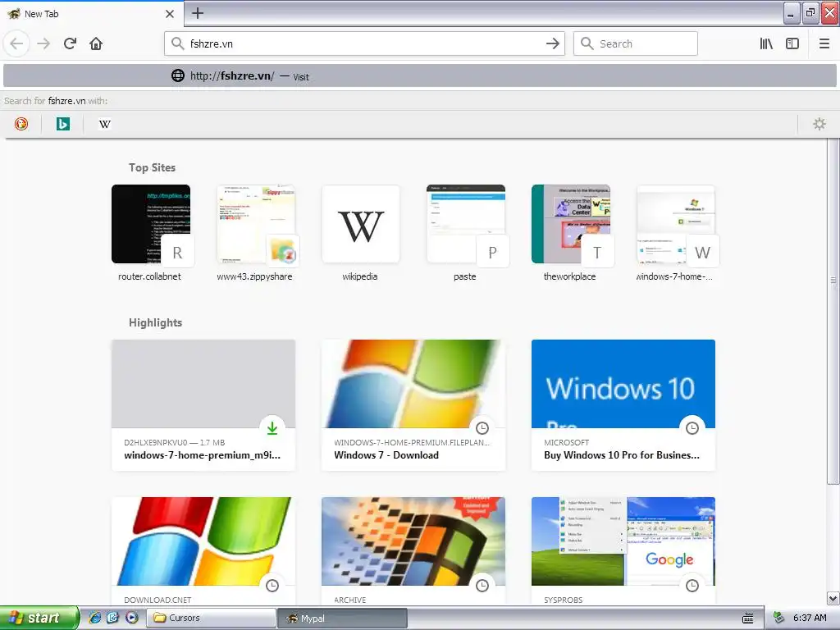Go back with the back arrow button
The image size is (840, 630).
(16, 43)
